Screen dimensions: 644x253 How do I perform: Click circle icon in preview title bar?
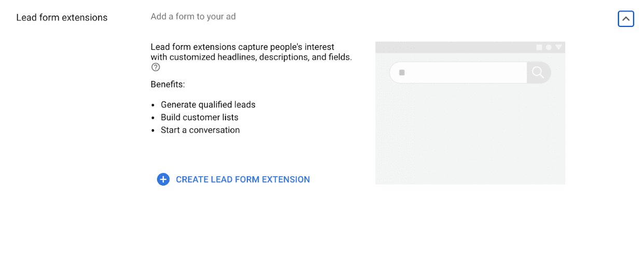[549, 47]
